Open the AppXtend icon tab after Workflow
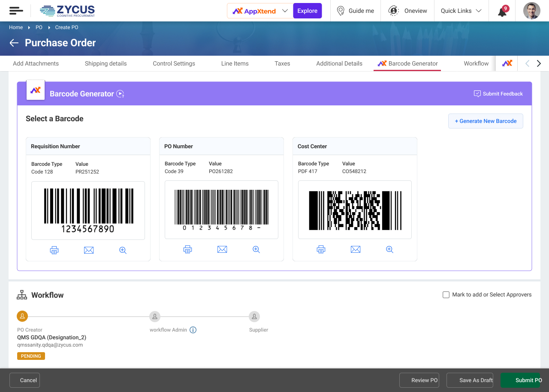549x392 pixels. tap(507, 63)
